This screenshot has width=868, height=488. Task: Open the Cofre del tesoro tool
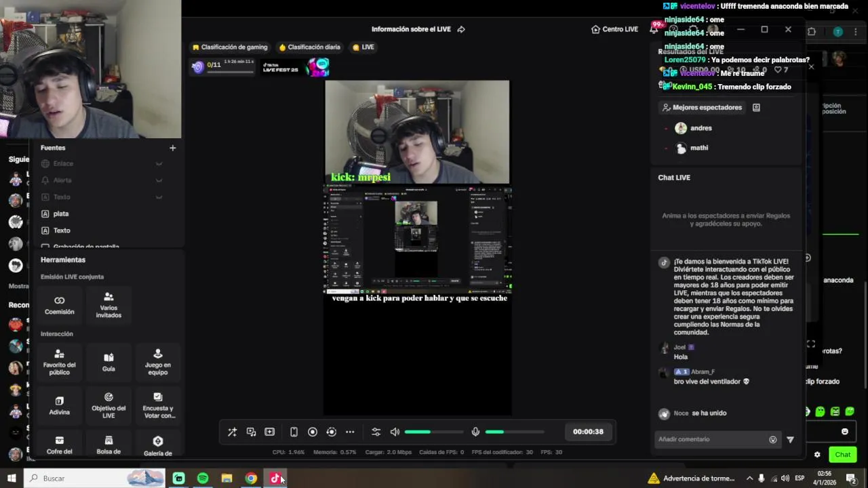(x=60, y=445)
